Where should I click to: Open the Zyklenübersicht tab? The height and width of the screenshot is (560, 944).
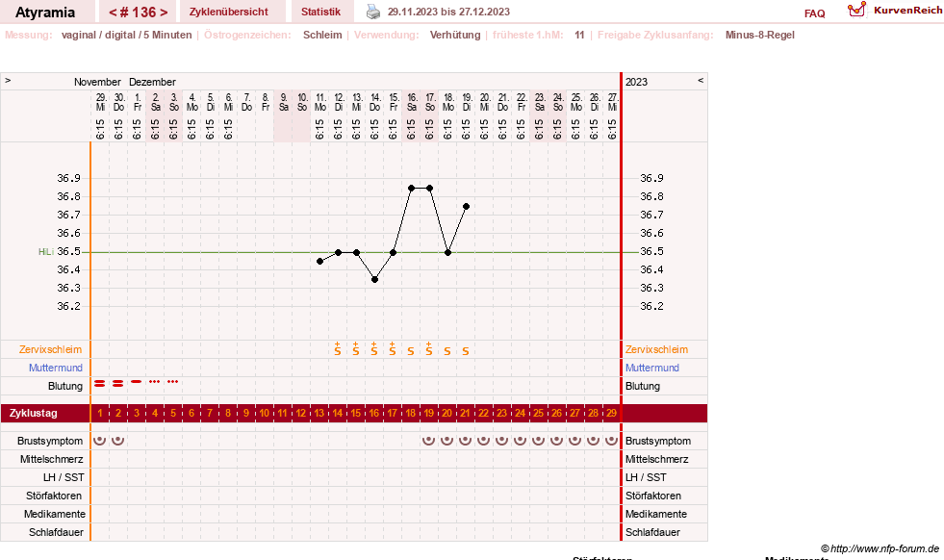[229, 12]
